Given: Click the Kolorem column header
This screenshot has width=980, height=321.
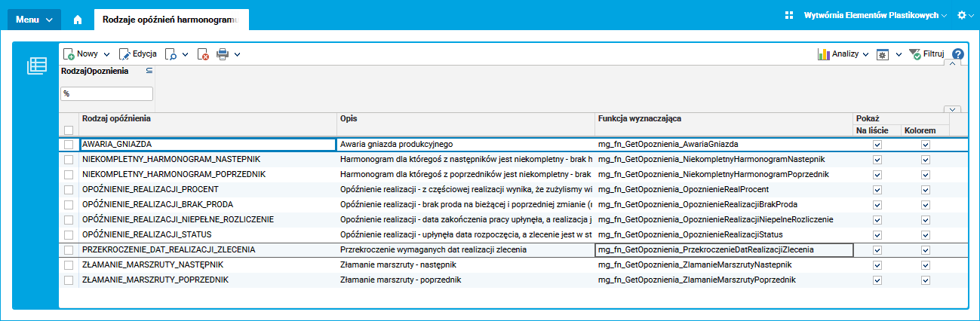Looking at the screenshot, I should point(925,130).
